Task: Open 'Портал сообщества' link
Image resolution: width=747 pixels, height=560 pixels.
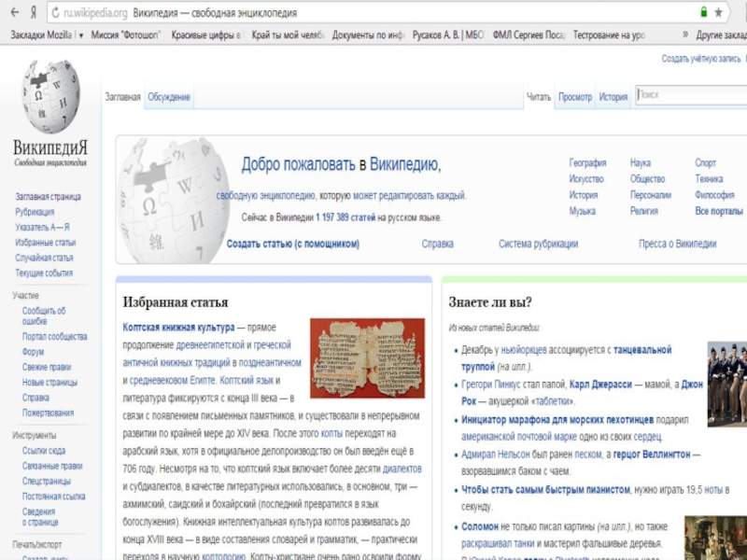Action: [54, 337]
